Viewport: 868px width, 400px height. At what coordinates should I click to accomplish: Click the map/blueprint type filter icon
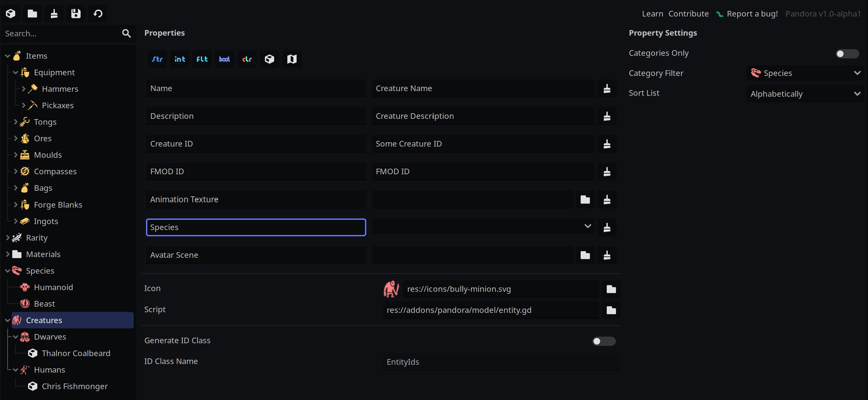(292, 59)
